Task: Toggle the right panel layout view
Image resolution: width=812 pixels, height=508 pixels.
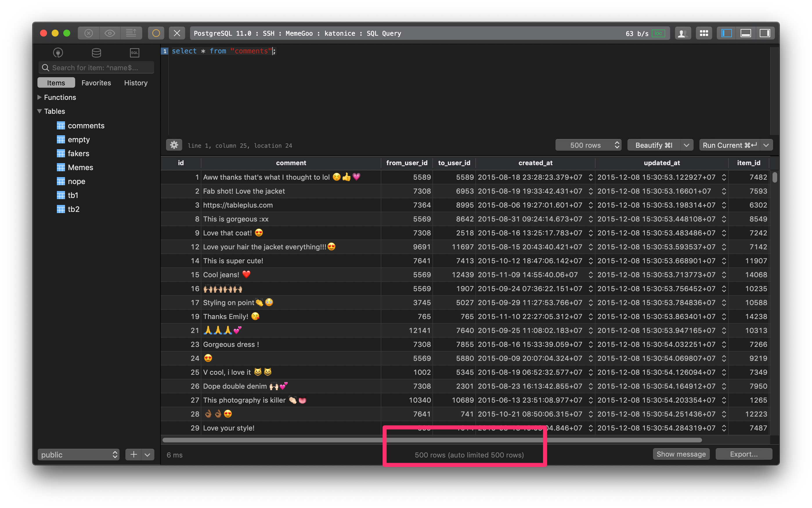Action: (x=765, y=33)
